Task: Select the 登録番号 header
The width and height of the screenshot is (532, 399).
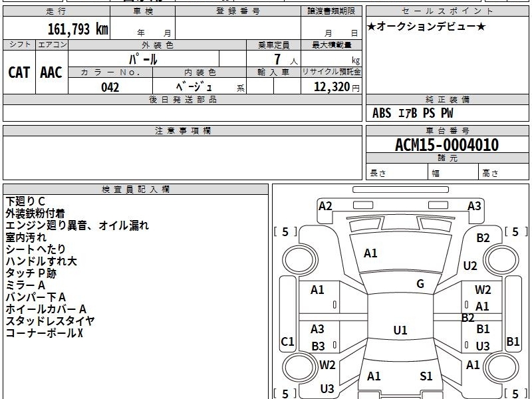Action: coord(238,11)
